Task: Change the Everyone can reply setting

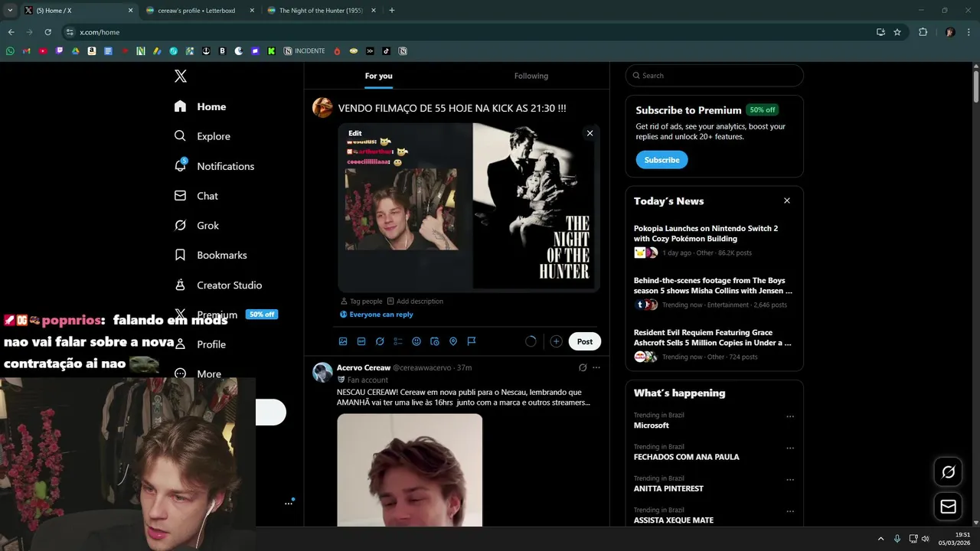Action: (377, 315)
